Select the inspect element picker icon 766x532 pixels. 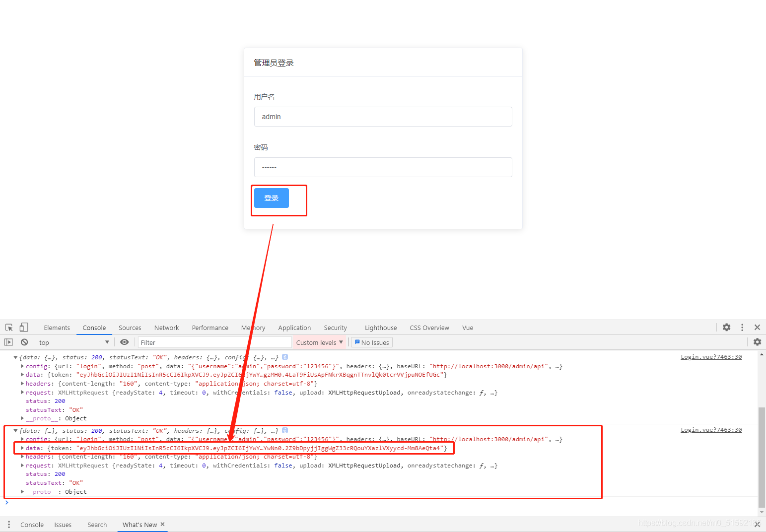(9, 328)
